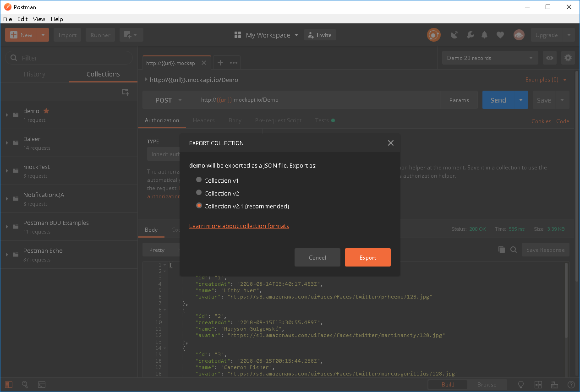Image resolution: width=580 pixels, height=392 pixels.
Task: Copy response using the copy icon
Action: (x=502, y=250)
